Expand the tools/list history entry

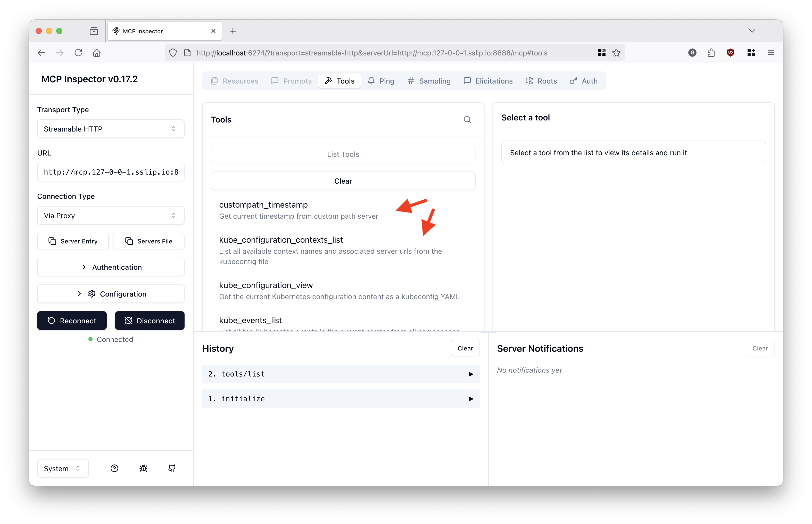[x=341, y=374]
